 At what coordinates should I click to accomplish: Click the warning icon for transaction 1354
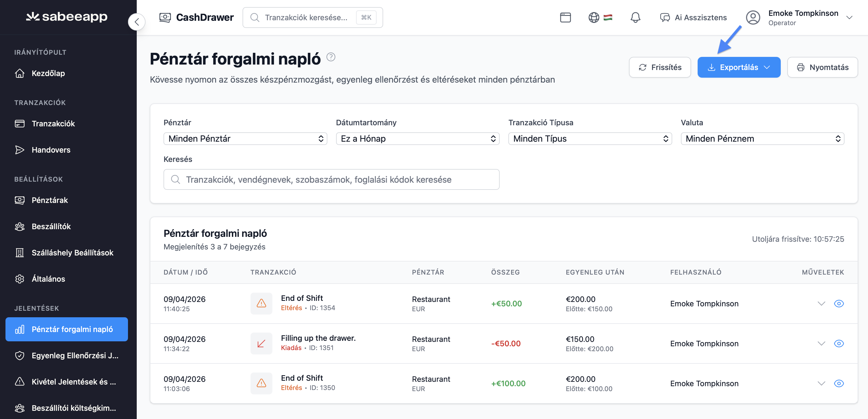[x=261, y=303]
